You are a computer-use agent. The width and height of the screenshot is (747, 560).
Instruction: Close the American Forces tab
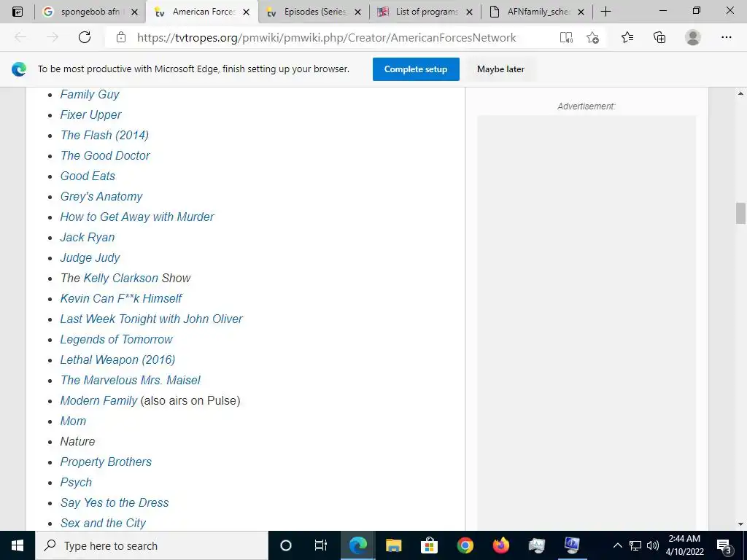pos(247,12)
